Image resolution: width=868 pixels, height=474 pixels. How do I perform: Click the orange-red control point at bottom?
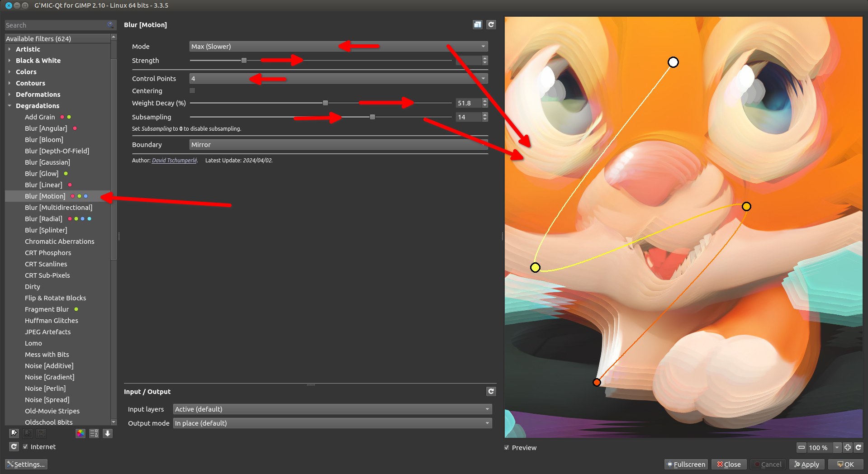pyautogui.click(x=597, y=382)
